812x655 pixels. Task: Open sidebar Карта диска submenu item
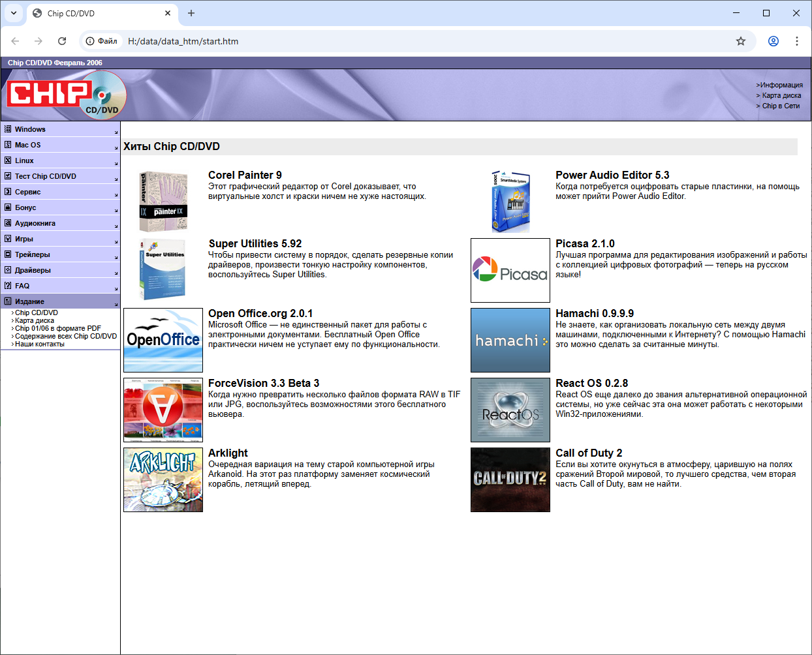pos(35,320)
